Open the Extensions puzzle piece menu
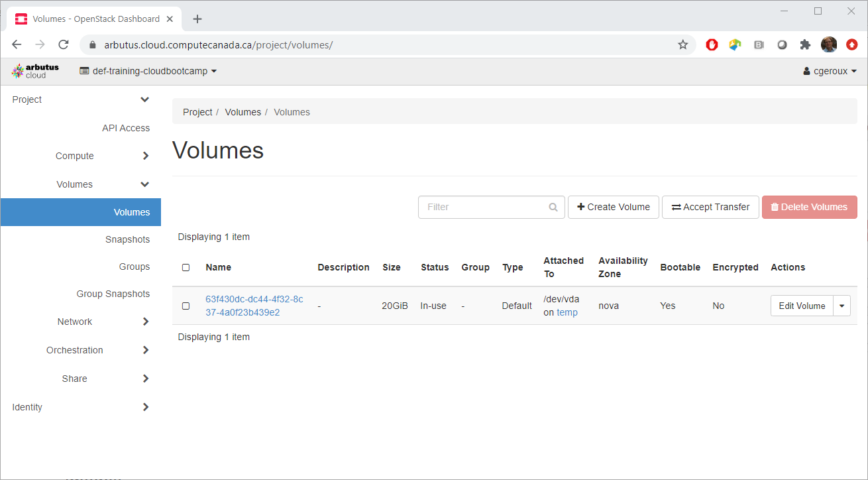This screenshot has width=868, height=480. point(805,44)
